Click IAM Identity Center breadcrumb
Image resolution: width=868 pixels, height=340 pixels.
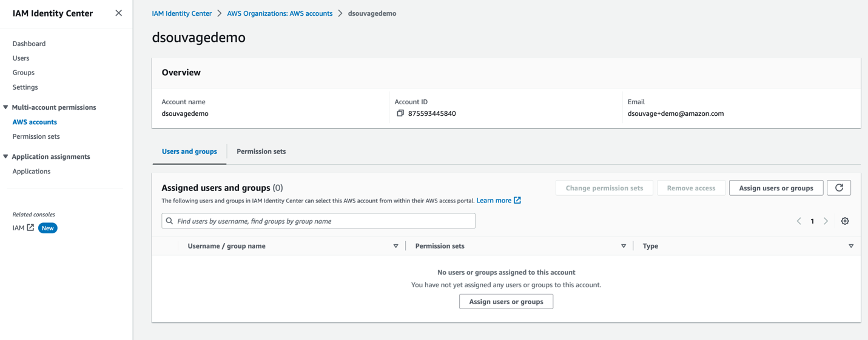(182, 13)
